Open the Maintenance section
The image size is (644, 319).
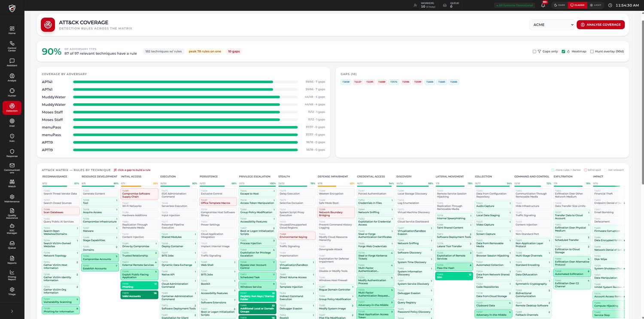pos(12,199)
